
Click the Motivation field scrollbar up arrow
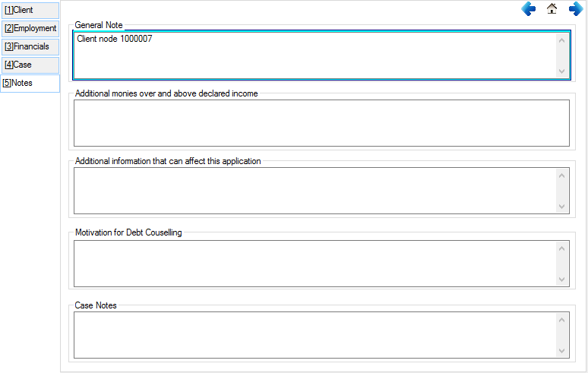coord(562,248)
